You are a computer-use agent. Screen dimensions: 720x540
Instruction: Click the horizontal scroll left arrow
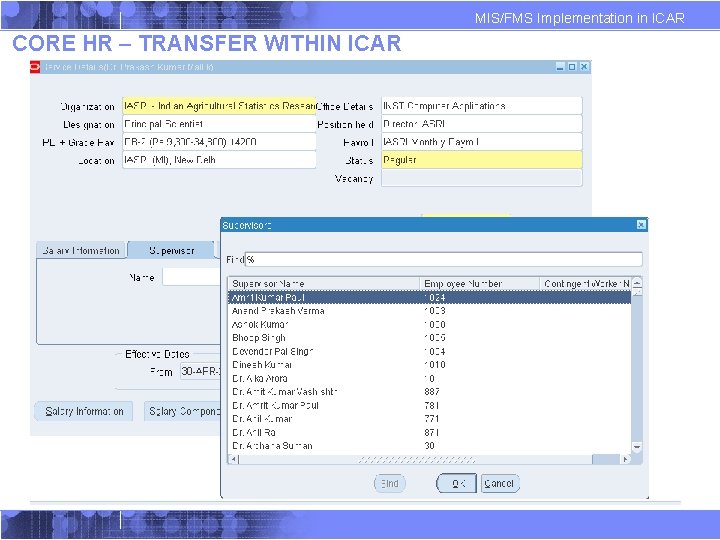233,459
